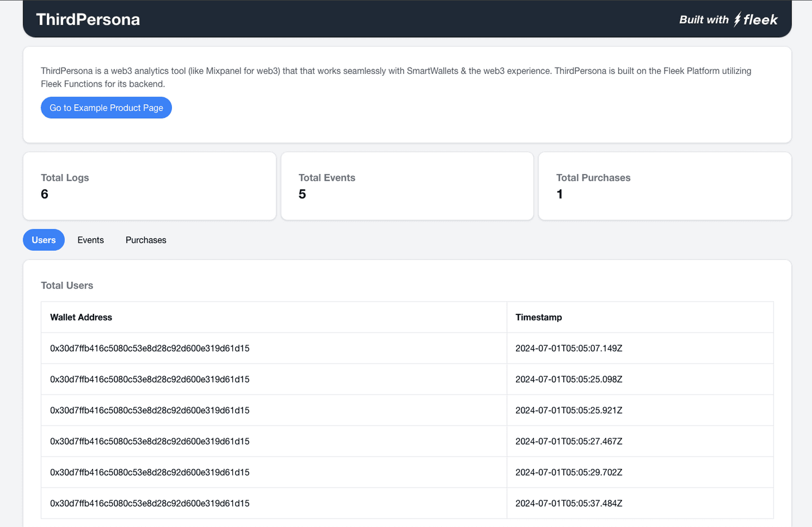Select timestamp 2024-07-01T05:05:27.467Z
The image size is (812, 527).
coord(569,441)
